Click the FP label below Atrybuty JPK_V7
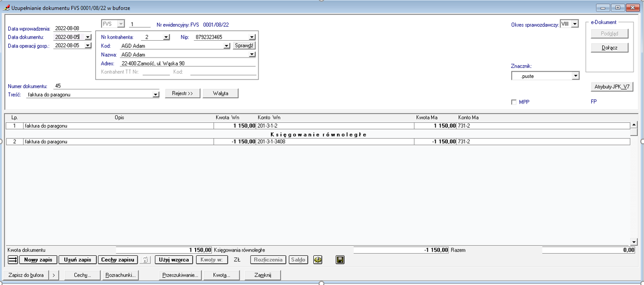The width and height of the screenshot is (644, 285). pyautogui.click(x=594, y=101)
